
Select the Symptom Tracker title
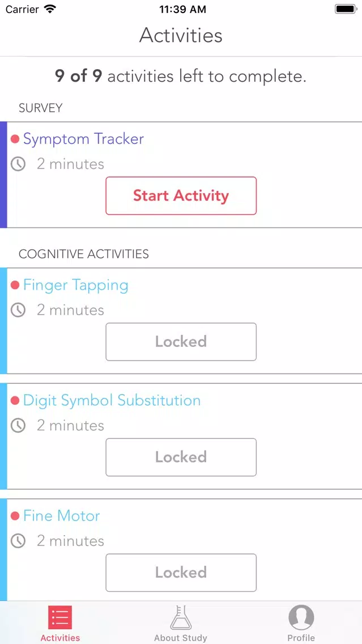click(x=83, y=139)
